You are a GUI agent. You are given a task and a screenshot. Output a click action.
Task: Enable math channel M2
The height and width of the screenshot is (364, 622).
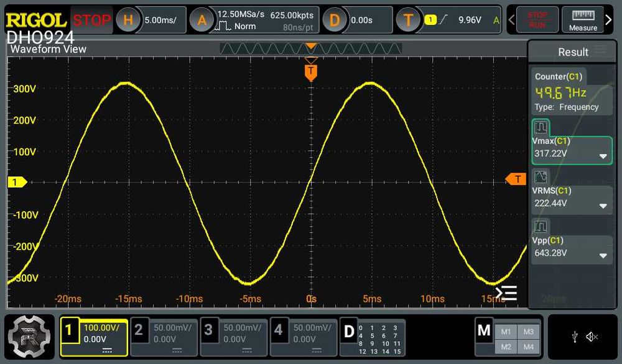tap(506, 347)
